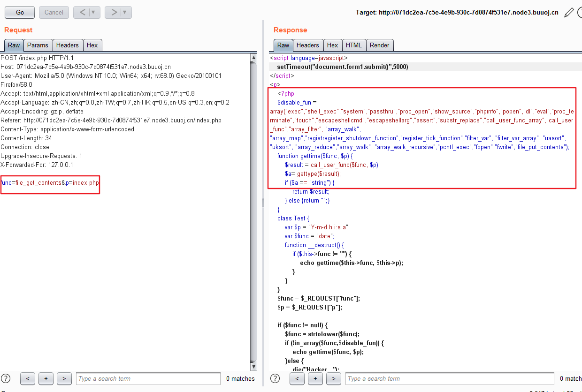Open help icon beside Response search bar
Image resolution: width=582 pixels, height=392 pixels.
click(275, 379)
